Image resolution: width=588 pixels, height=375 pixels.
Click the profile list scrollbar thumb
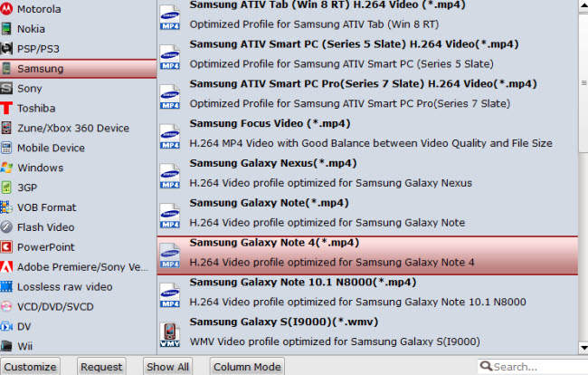coord(583,82)
